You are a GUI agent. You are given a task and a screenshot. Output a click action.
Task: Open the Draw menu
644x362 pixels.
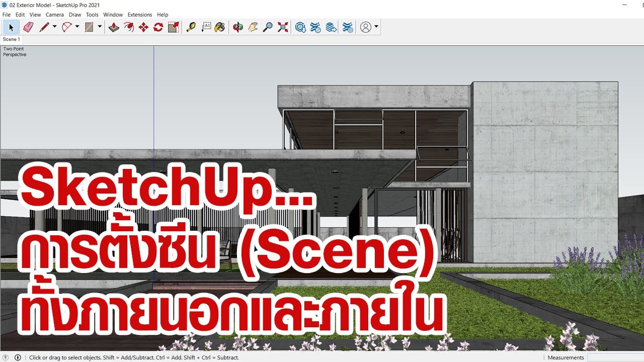(x=75, y=15)
